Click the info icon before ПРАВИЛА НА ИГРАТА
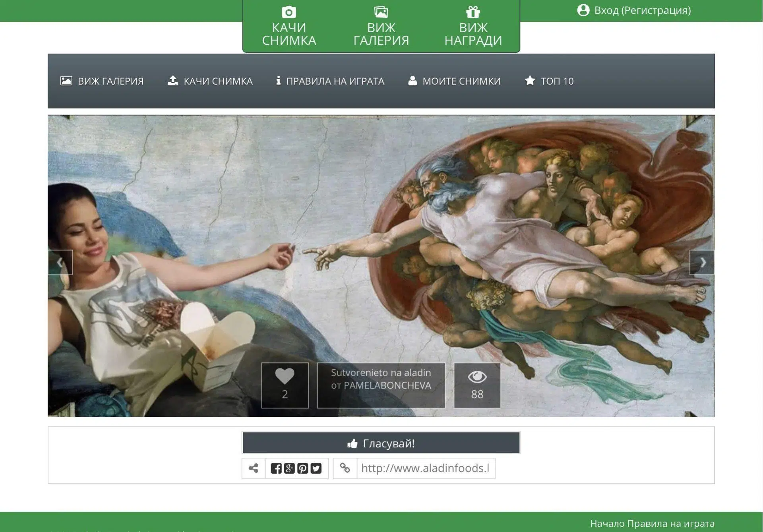Image resolution: width=763 pixels, height=532 pixels. pyautogui.click(x=278, y=81)
